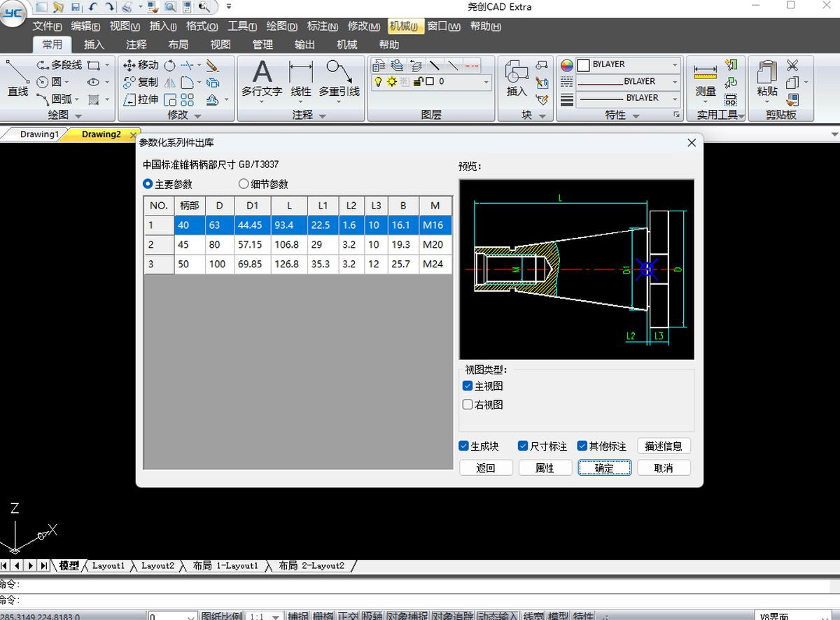
Task: Click the color wheel icon in 特性
Action: [567, 65]
